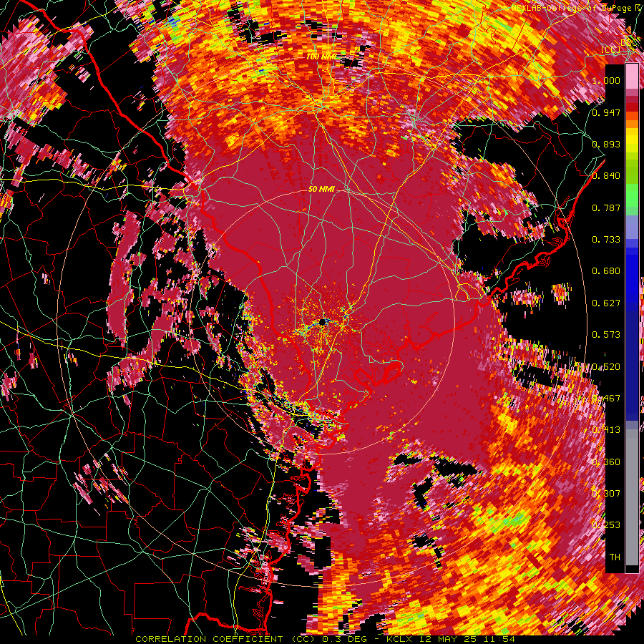Select the 0.573 legend value

pos(606,335)
